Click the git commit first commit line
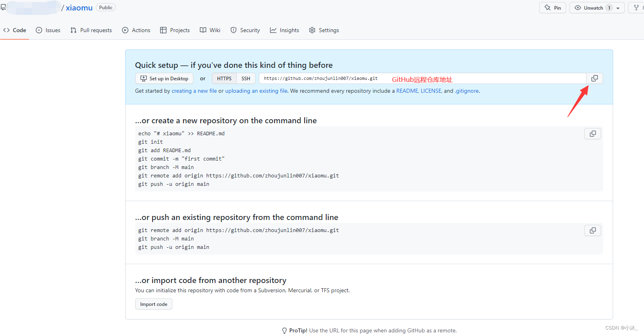 pyautogui.click(x=181, y=159)
